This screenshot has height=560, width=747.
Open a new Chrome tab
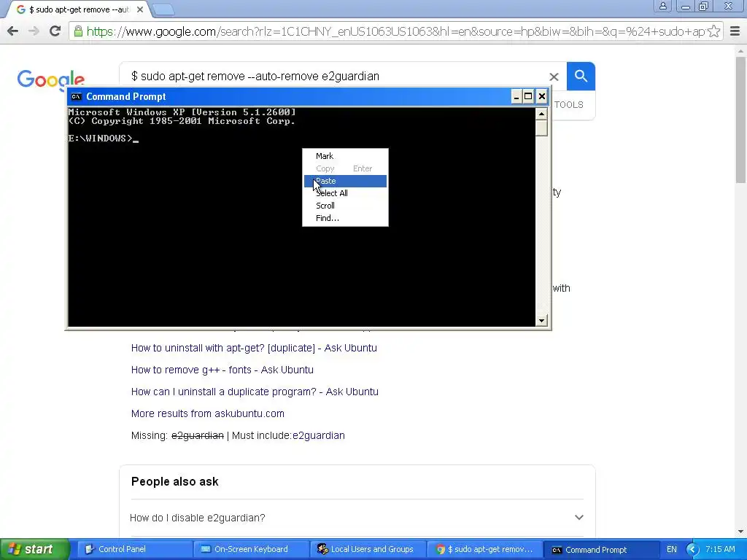163,9
